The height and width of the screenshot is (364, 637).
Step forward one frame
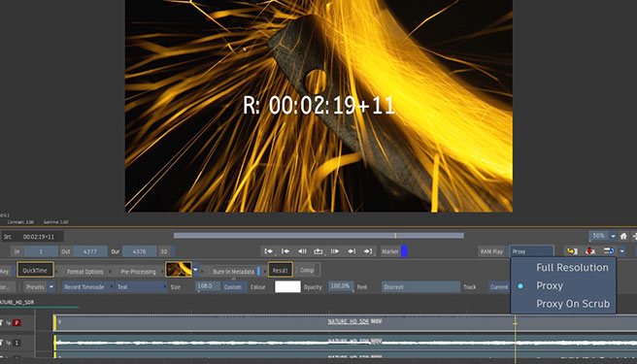(x=335, y=251)
